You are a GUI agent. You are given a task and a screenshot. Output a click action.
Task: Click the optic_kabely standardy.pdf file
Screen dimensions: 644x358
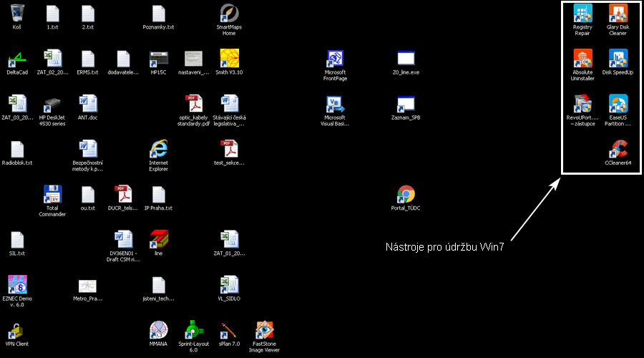[x=193, y=104]
